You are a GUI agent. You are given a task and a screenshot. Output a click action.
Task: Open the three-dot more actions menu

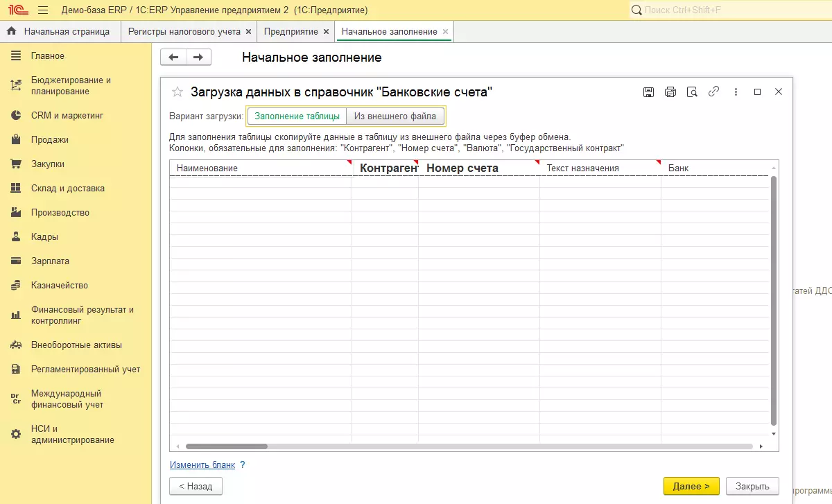click(736, 92)
